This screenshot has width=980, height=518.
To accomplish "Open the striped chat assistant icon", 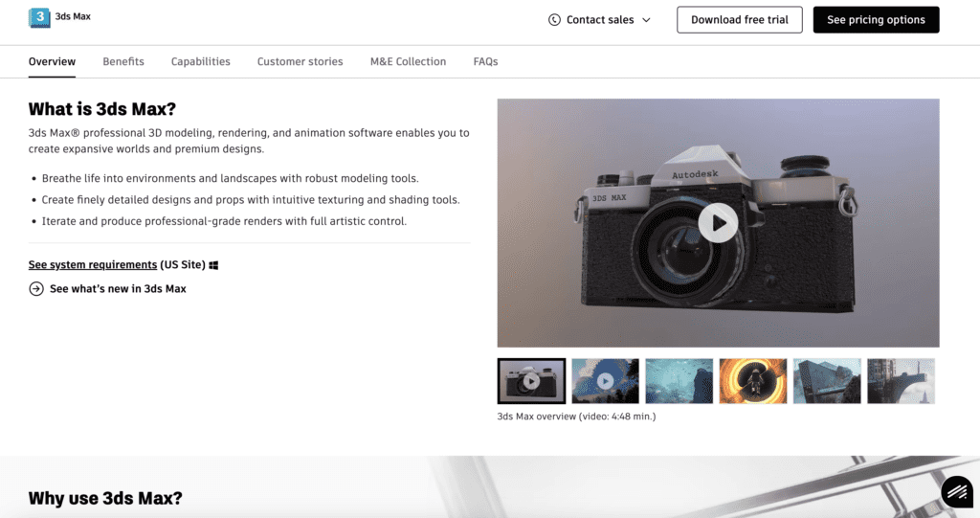I will click(957, 492).
